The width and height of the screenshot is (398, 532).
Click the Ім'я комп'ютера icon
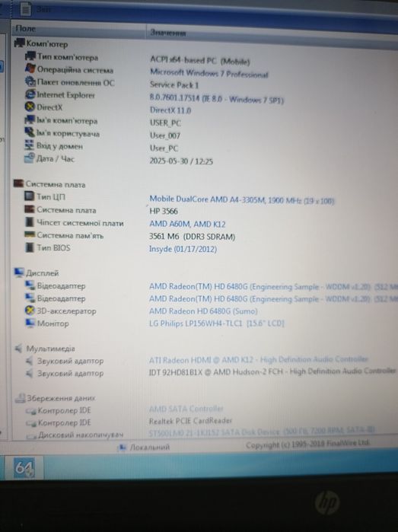click(30, 119)
